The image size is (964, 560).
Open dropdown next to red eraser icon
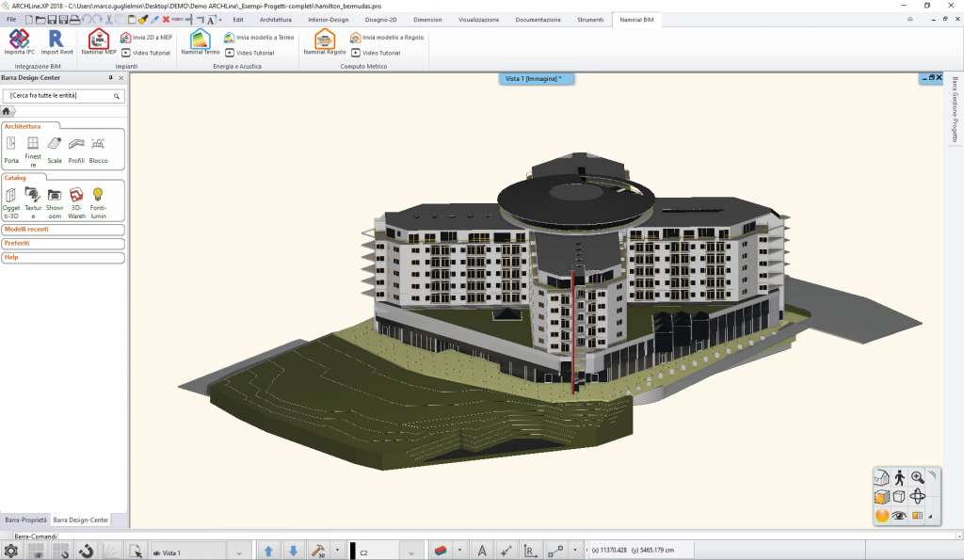(x=459, y=551)
